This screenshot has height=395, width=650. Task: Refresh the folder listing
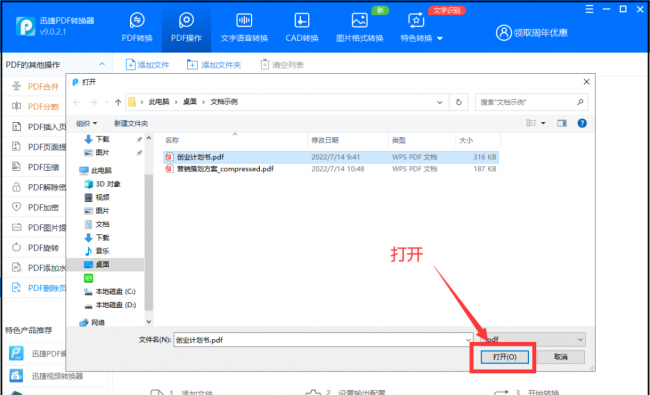(458, 102)
